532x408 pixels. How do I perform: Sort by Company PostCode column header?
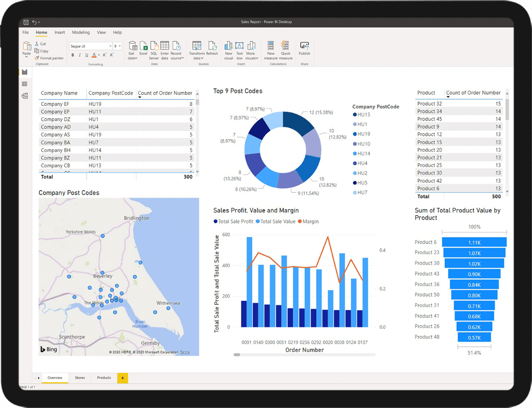pyautogui.click(x=111, y=93)
